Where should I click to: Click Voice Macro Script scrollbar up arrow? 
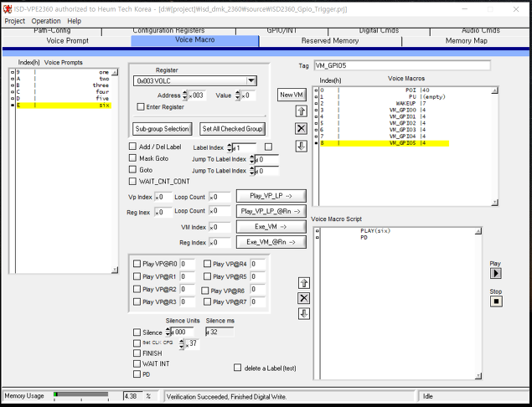(x=478, y=231)
